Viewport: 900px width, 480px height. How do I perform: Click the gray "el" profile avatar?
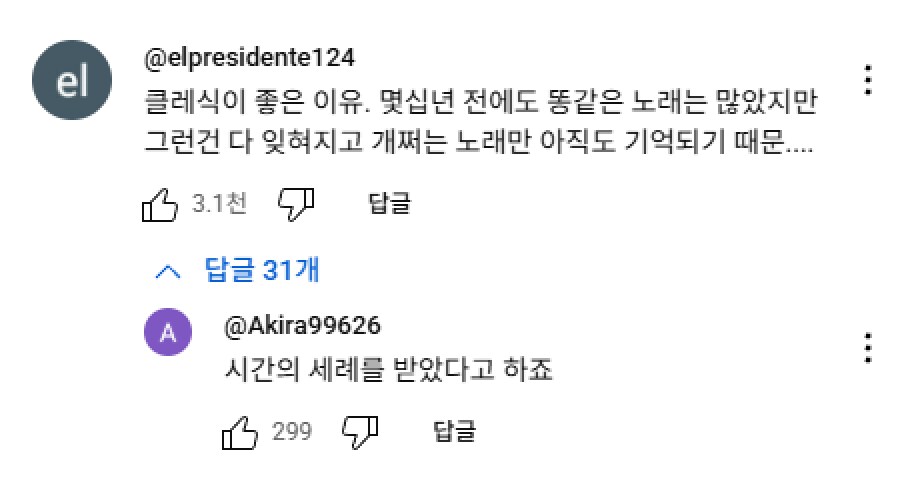click(73, 84)
